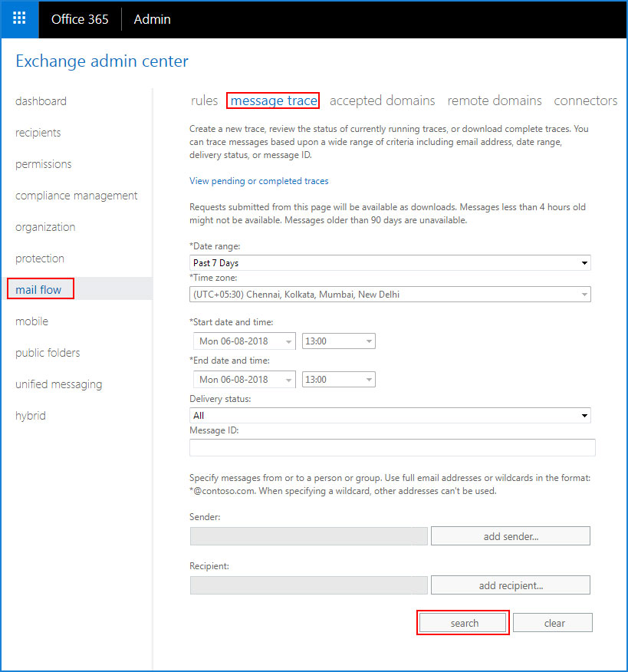Click the add sender button

pos(511,536)
